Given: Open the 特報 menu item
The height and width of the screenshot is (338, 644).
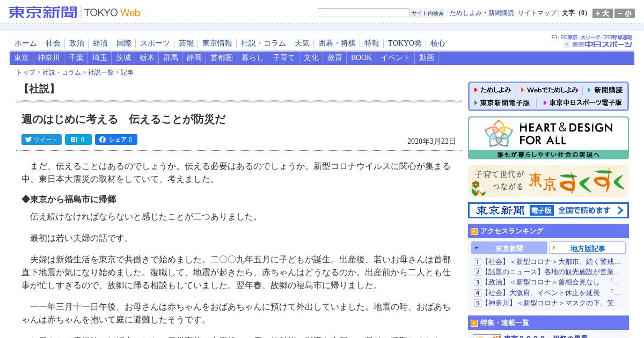Looking at the screenshot, I should [x=372, y=43].
